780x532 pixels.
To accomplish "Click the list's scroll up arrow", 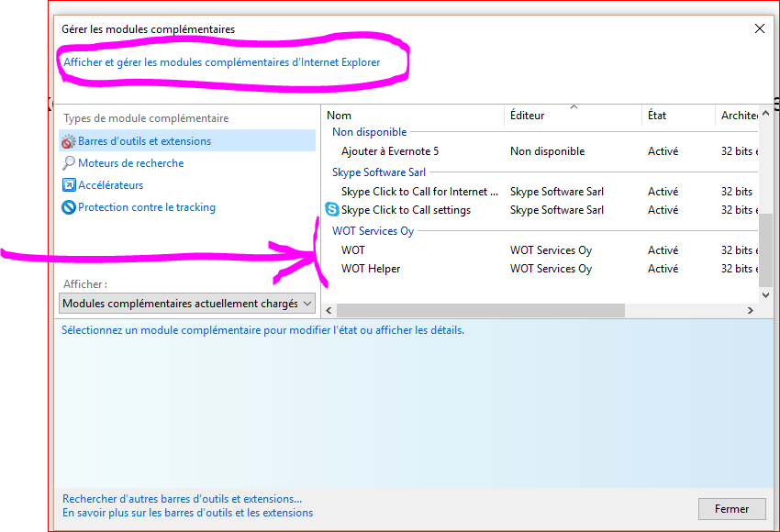I will coord(766,114).
